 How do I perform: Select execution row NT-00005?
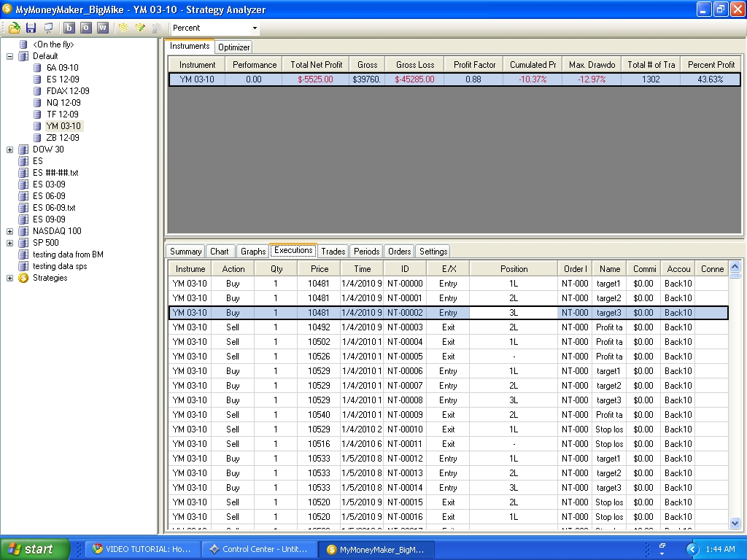pos(448,357)
